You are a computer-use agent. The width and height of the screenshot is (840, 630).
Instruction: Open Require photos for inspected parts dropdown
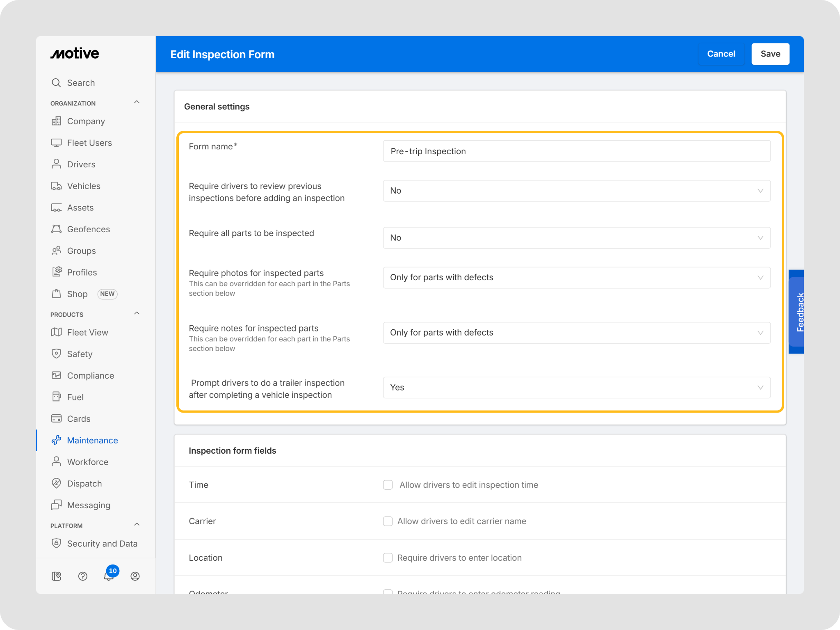(576, 278)
